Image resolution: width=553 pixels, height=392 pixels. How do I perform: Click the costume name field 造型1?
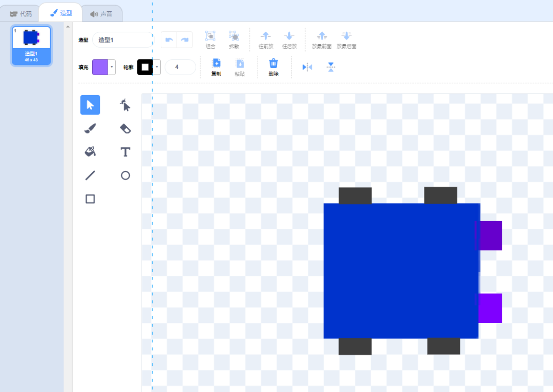point(123,40)
